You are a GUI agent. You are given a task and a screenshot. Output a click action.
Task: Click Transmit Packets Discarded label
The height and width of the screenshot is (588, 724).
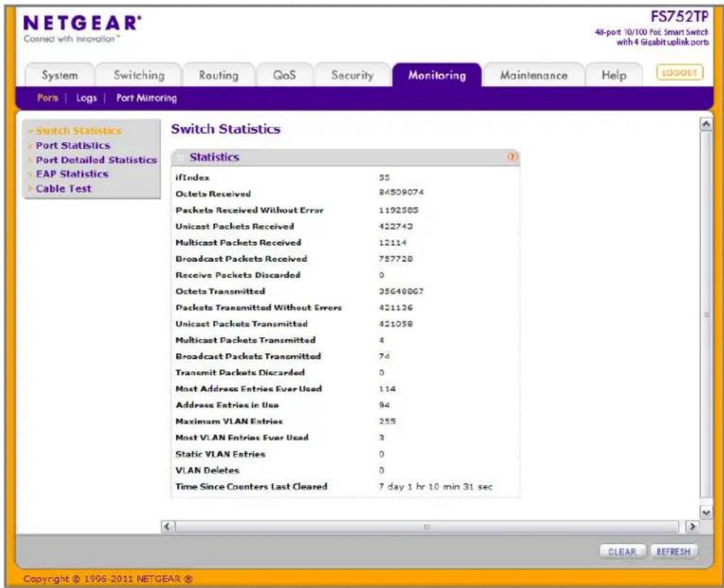240,372
